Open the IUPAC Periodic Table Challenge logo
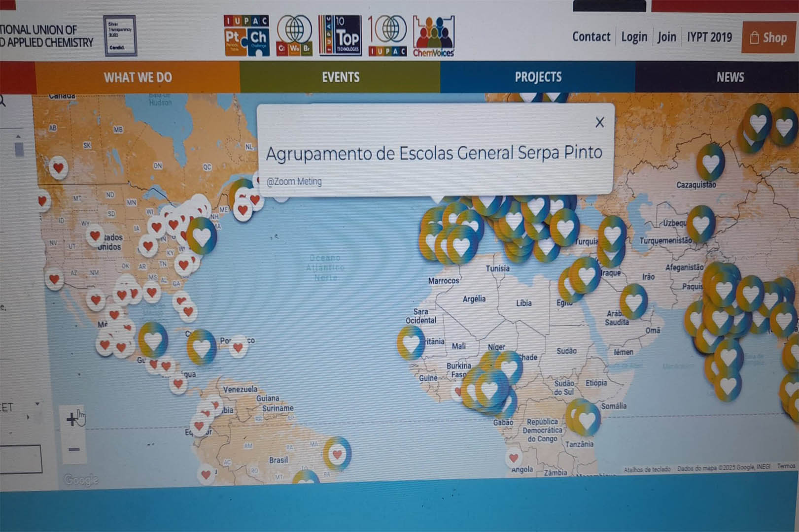Viewport: 799px width, 532px height. pos(246,36)
